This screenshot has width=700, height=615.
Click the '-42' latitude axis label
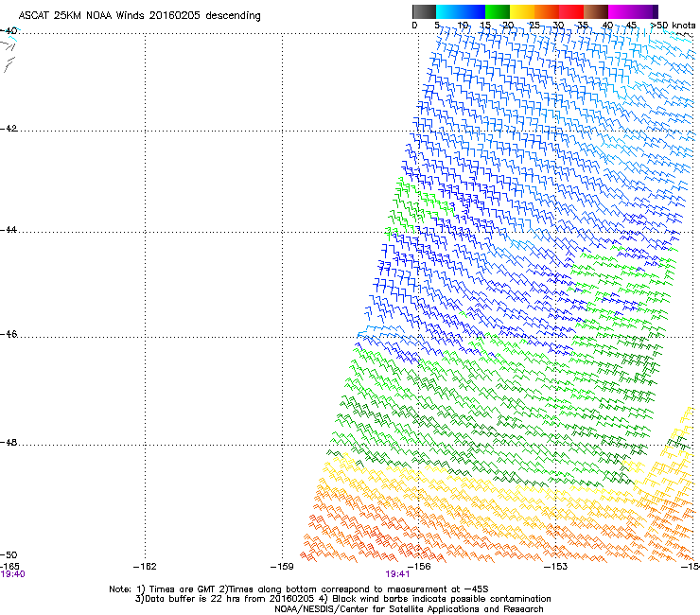(9, 128)
